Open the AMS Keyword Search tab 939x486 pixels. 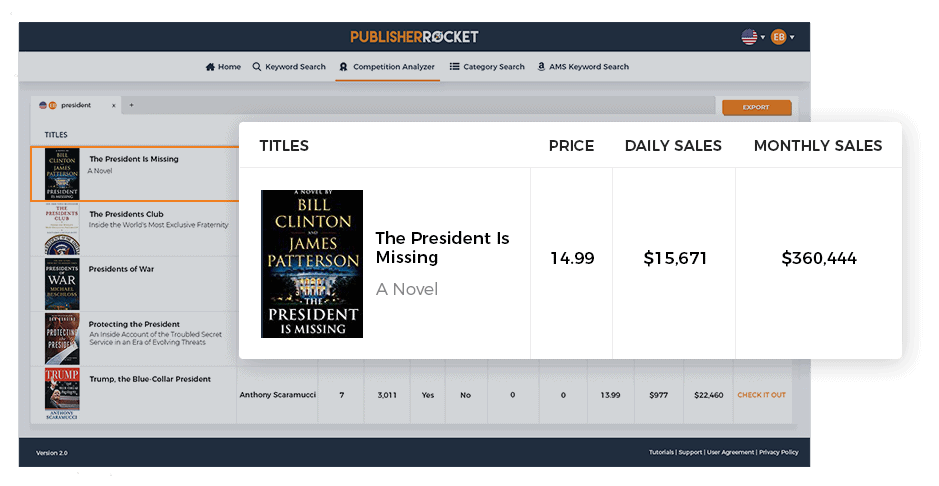(x=583, y=66)
